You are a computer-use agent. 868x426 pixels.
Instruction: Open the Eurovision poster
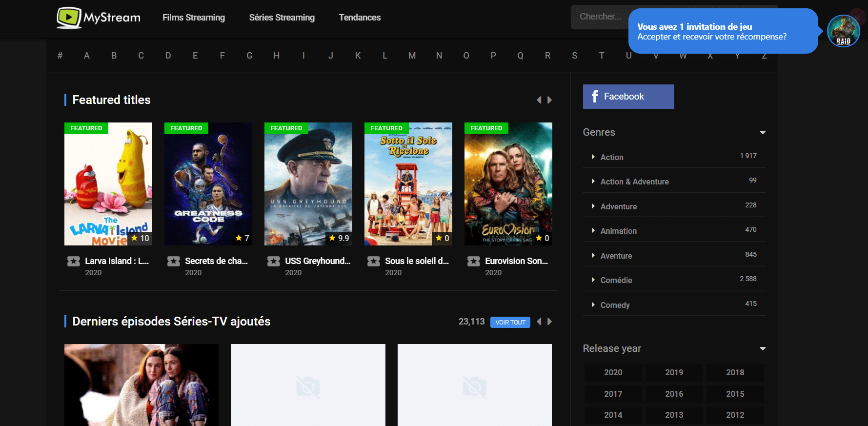tap(508, 184)
